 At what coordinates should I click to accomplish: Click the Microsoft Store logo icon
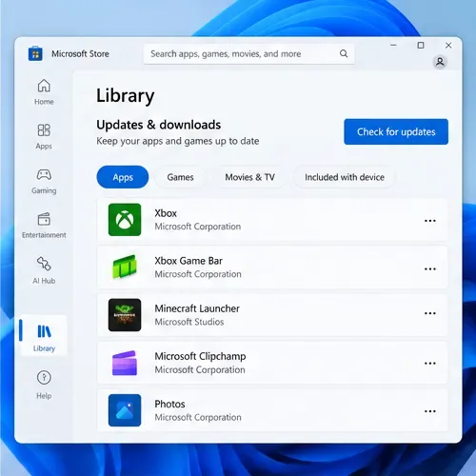pyautogui.click(x=35, y=53)
